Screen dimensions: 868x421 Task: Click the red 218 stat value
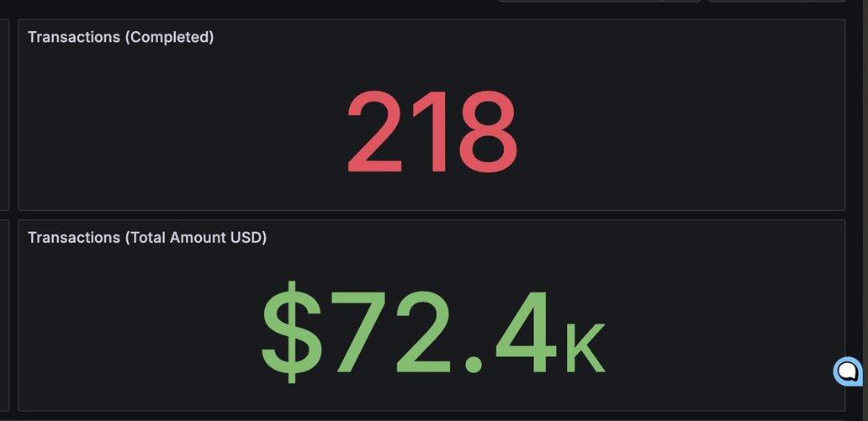coord(431,132)
